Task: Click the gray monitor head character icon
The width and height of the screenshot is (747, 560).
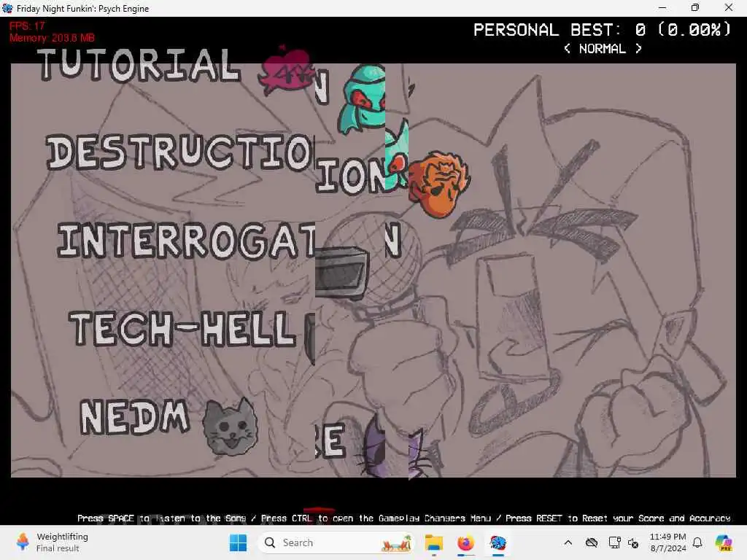Action: pyautogui.click(x=341, y=273)
